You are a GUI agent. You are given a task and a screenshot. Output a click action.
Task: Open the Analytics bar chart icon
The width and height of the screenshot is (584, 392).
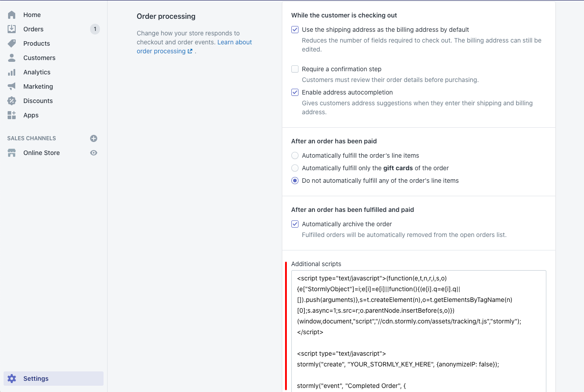point(12,72)
